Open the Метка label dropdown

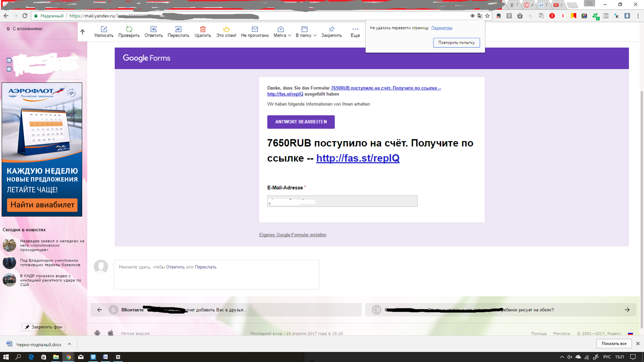tap(282, 32)
